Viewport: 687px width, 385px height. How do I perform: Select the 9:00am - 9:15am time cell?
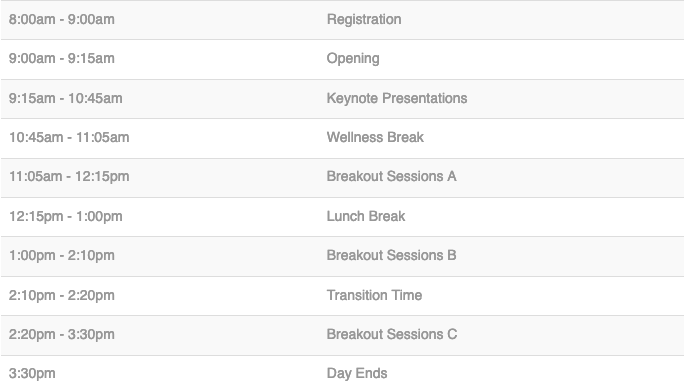click(62, 58)
